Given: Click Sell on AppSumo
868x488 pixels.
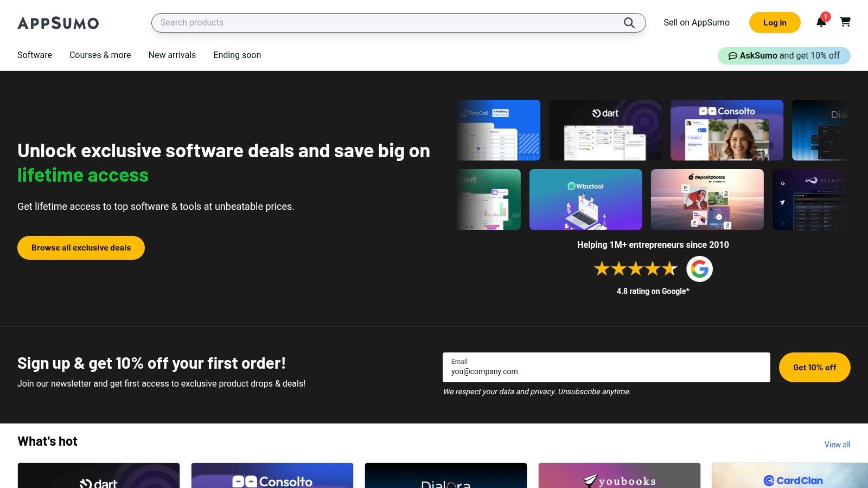Looking at the screenshot, I should [696, 22].
